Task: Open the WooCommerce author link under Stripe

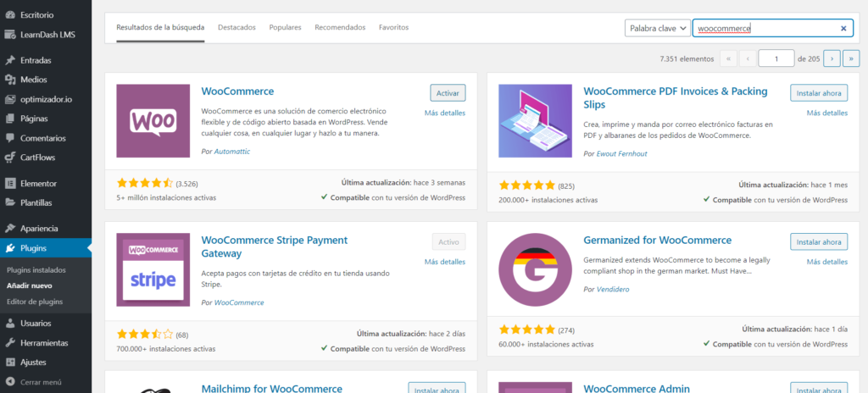Action: point(239,302)
